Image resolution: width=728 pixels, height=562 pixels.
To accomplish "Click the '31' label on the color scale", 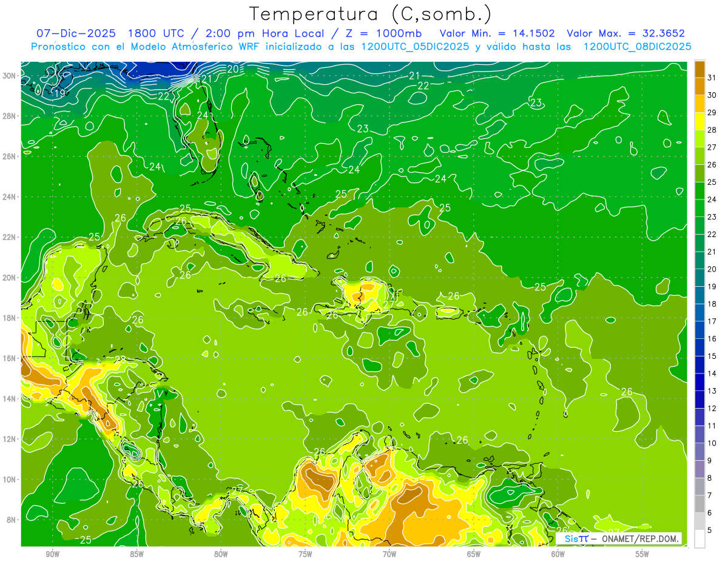I will pyautogui.click(x=712, y=78).
